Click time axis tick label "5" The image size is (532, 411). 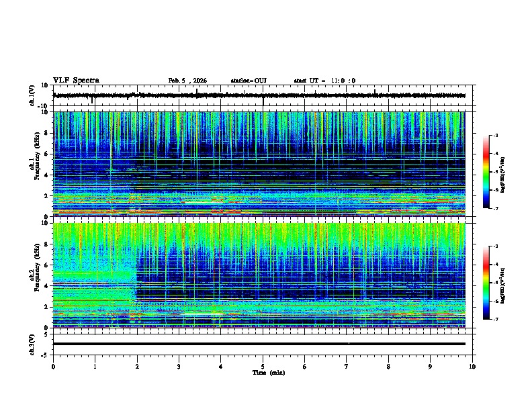[263, 367]
